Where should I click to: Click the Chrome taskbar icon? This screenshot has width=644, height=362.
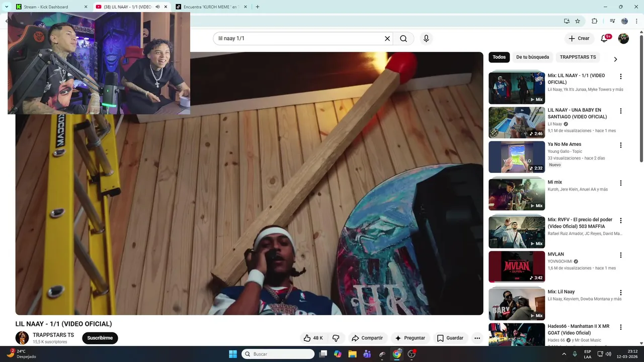coord(397,354)
